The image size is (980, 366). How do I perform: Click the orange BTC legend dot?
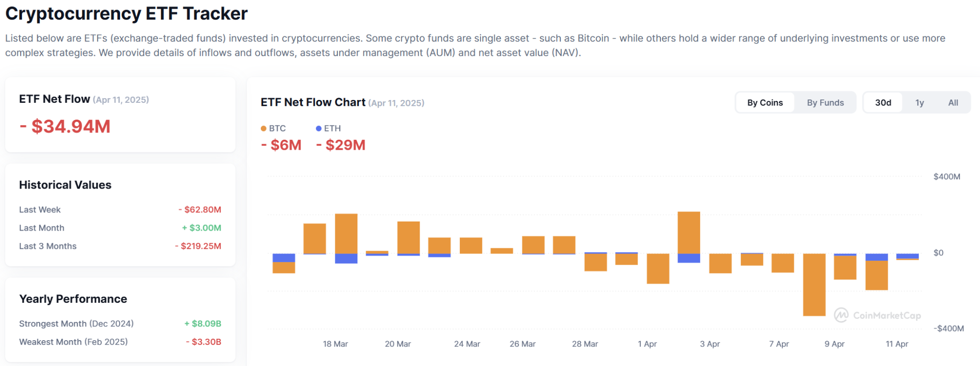[x=264, y=128]
